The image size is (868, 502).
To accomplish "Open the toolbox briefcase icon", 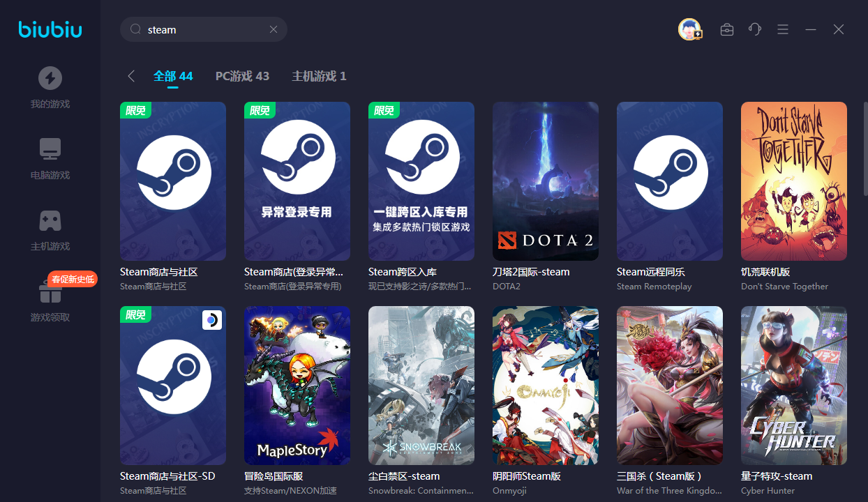I will click(727, 29).
